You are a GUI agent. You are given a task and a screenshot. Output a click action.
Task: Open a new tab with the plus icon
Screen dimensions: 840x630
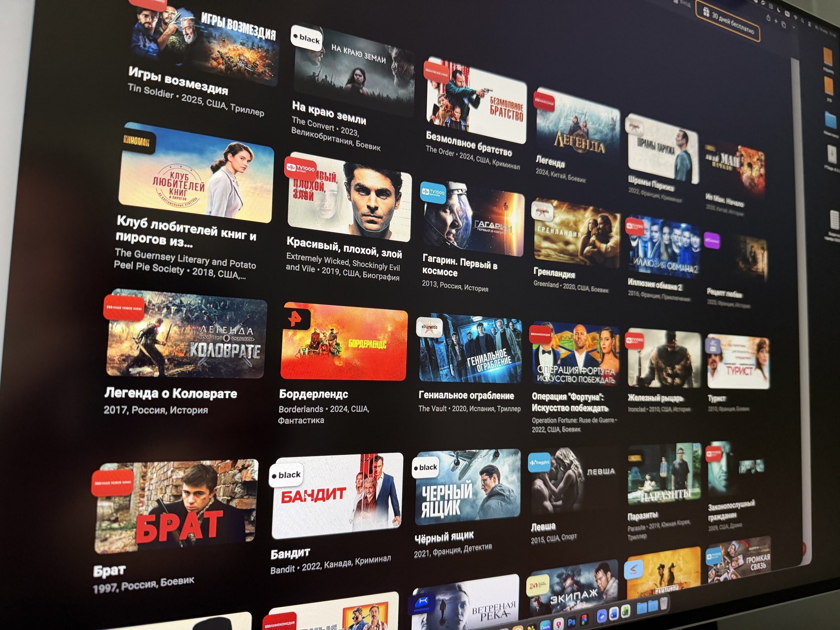coord(776,21)
